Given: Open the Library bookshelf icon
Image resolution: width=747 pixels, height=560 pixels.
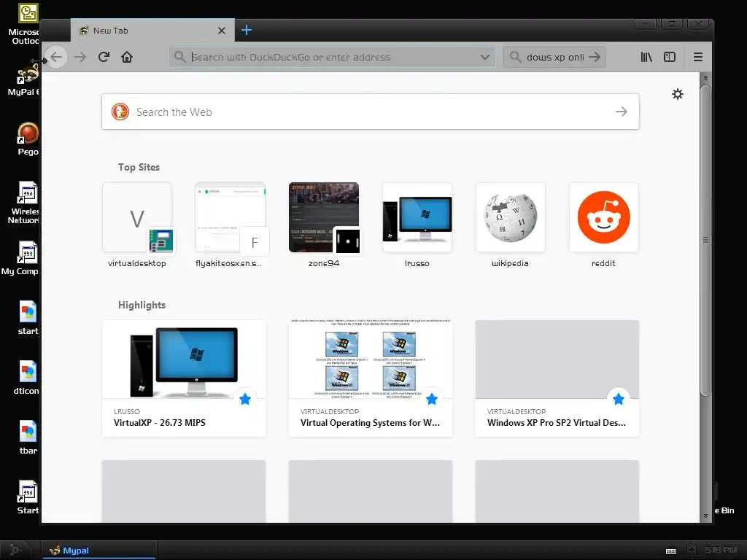Looking at the screenshot, I should click(x=646, y=57).
